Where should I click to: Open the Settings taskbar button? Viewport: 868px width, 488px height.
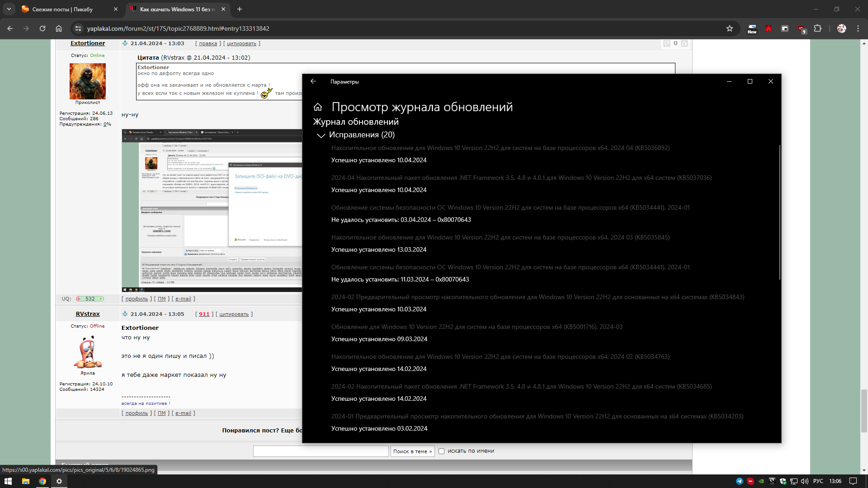point(59,481)
